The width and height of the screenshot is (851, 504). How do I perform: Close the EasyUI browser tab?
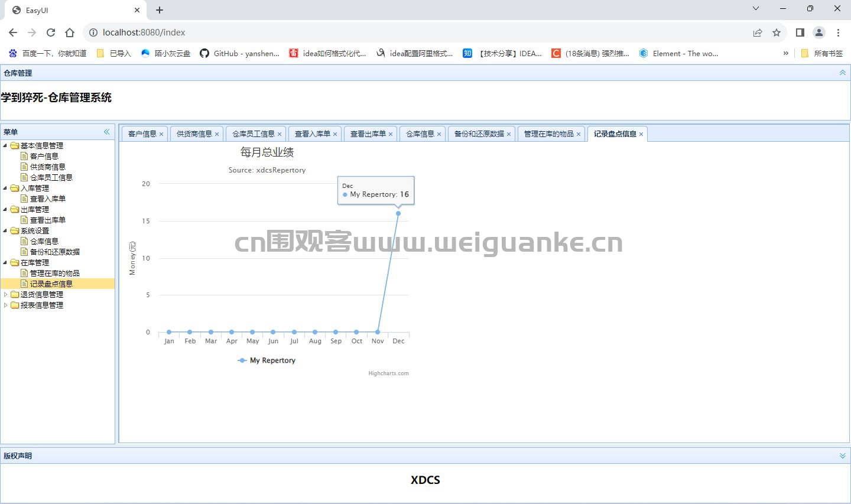tap(137, 10)
